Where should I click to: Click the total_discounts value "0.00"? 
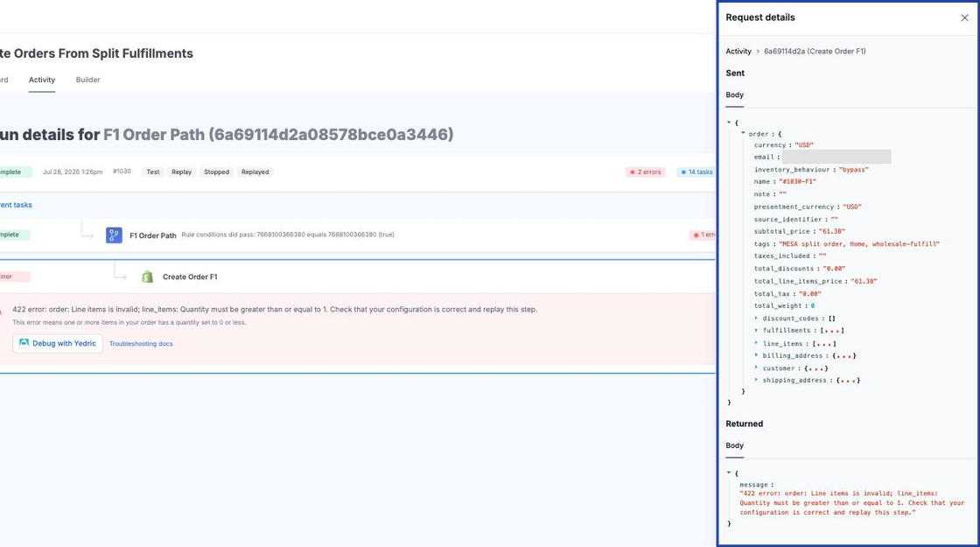(834, 269)
